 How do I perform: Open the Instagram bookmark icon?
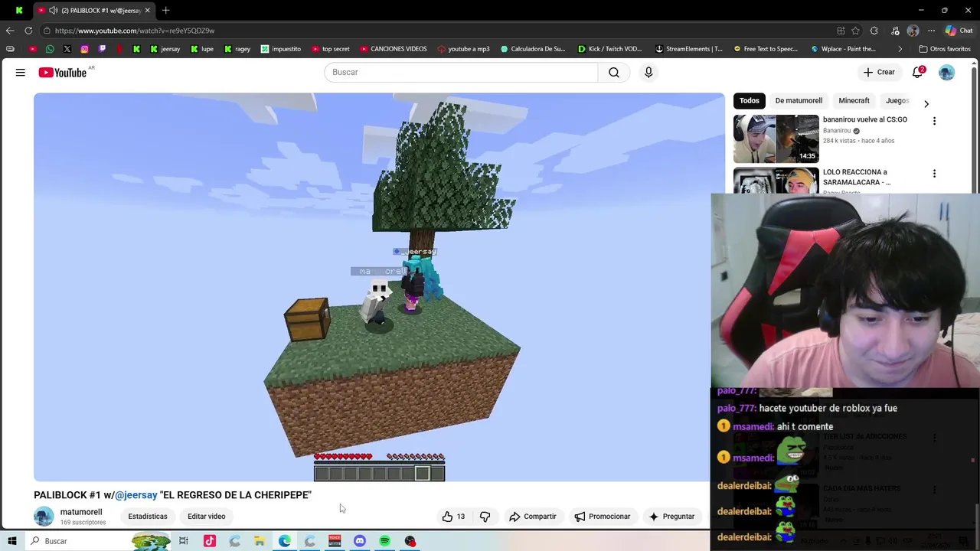click(84, 49)
